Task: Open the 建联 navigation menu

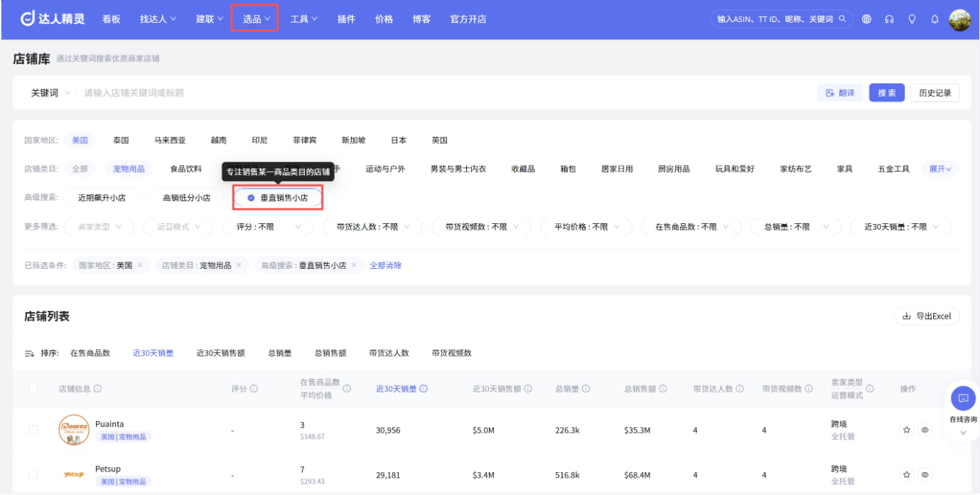Action: pyautogui.click(x=210, y=19)
